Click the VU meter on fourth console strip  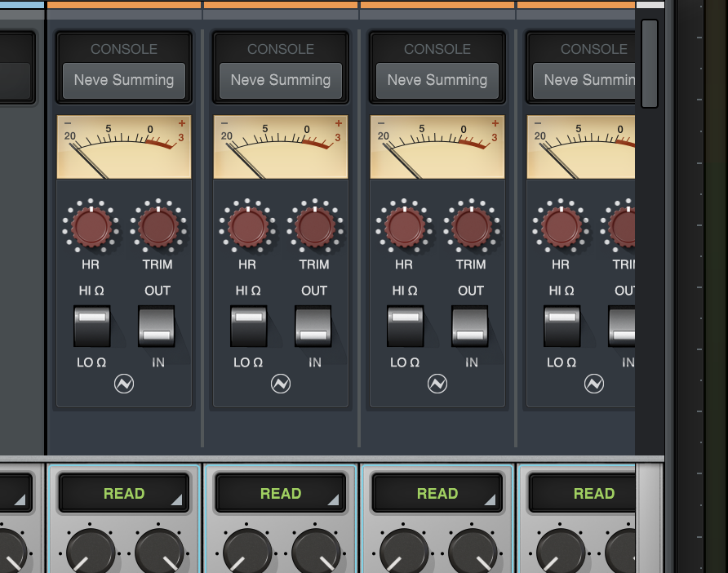(x=581, y=147)
